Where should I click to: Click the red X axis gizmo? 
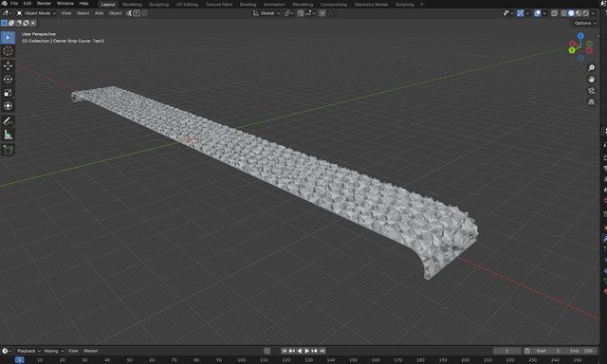(572, 44)
